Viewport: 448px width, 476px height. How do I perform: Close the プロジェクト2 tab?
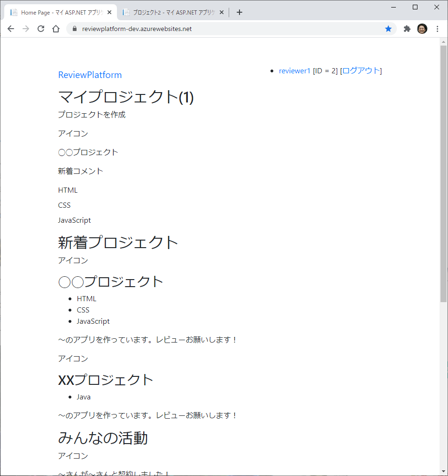[x=222, y=12]
